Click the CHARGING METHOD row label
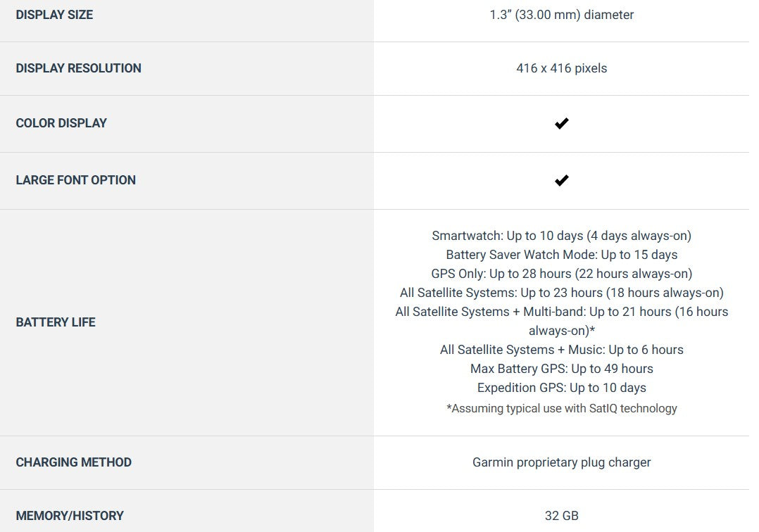 73,462
